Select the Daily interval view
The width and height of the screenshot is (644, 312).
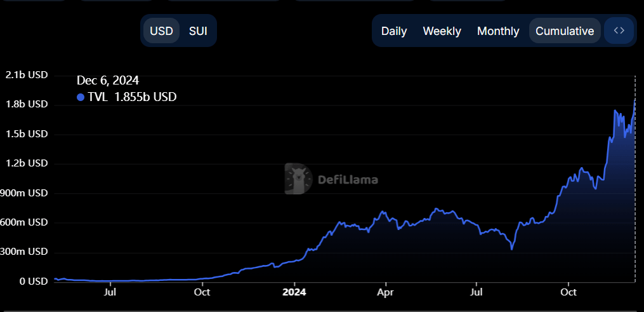pos(394,31)
